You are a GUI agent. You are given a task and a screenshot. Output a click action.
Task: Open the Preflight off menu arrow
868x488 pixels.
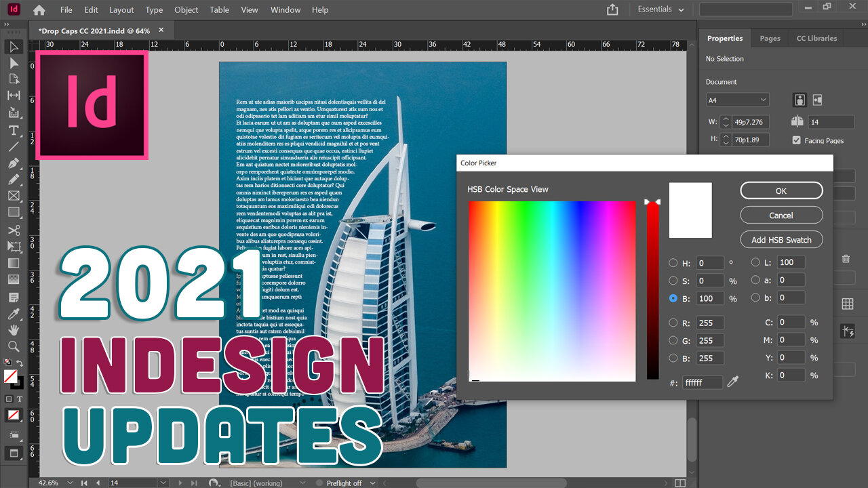click(371, 483)
